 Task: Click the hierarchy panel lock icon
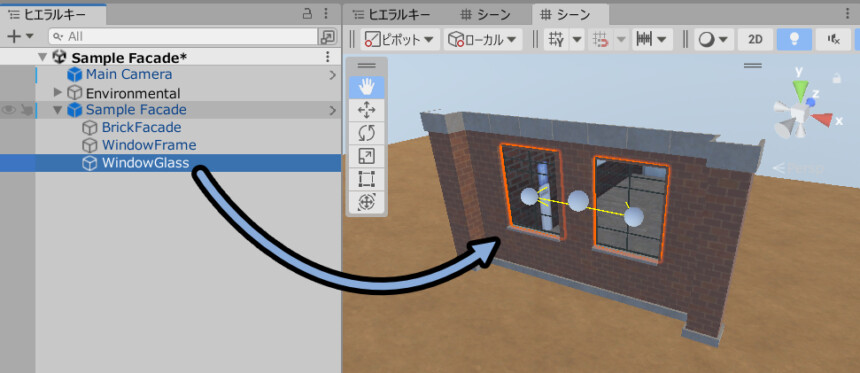(x=308, y=14)
